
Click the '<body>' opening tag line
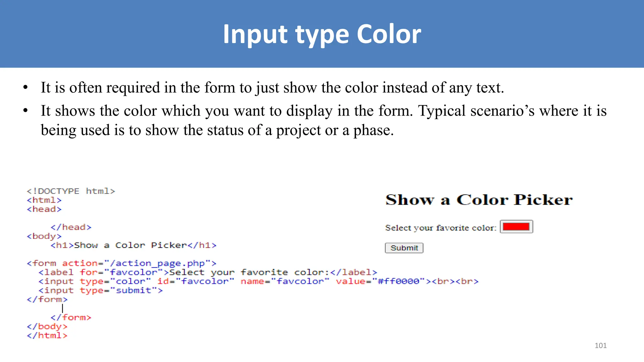point(44,236)
